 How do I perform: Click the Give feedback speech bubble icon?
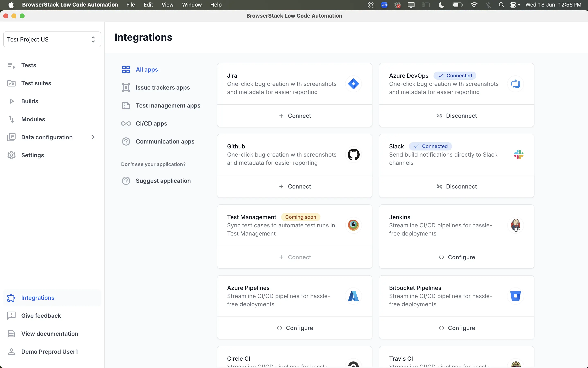coord(11,316)
